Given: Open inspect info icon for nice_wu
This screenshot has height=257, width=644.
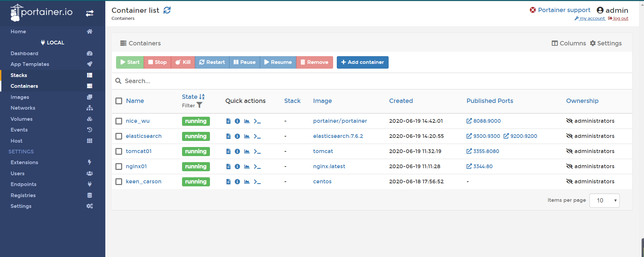Looking at the screenshot, I should click(237, 121).
